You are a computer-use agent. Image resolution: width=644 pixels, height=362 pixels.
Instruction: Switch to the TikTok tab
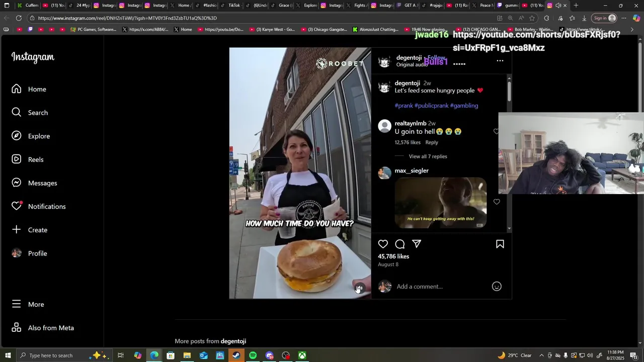pos(231,6)
